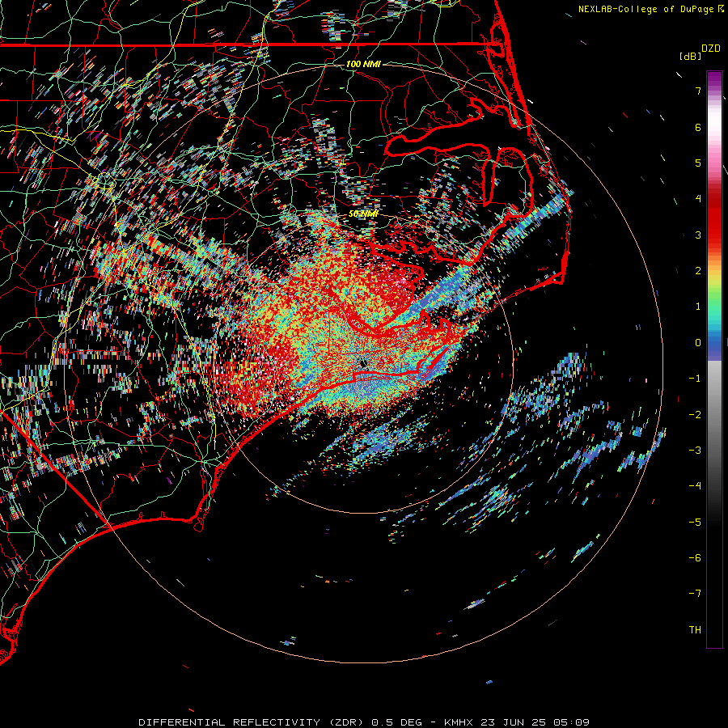The image size is (728, 728).
Task: Click the -4 value on the dB scale
Action: point(696,486)
